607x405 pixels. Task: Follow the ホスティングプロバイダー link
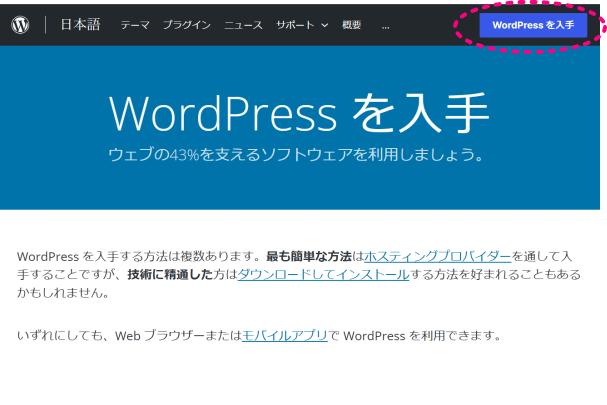[x=438, y=256]
